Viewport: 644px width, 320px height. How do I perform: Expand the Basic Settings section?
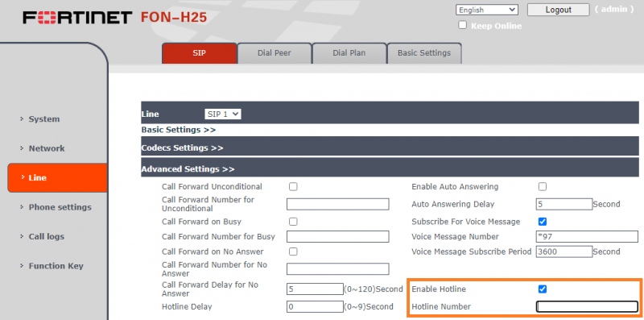pos(178,130)
